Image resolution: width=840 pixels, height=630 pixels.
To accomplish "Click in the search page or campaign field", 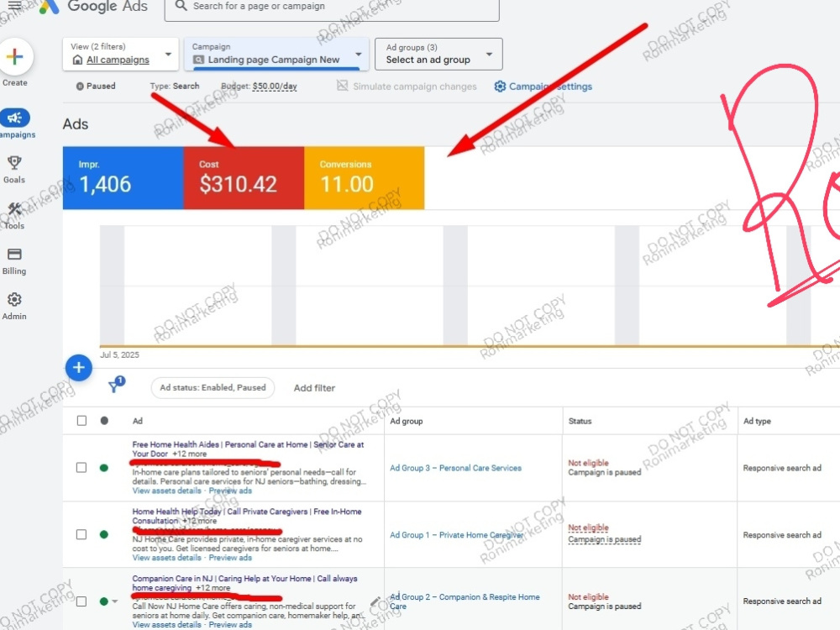I will (332, 8).
